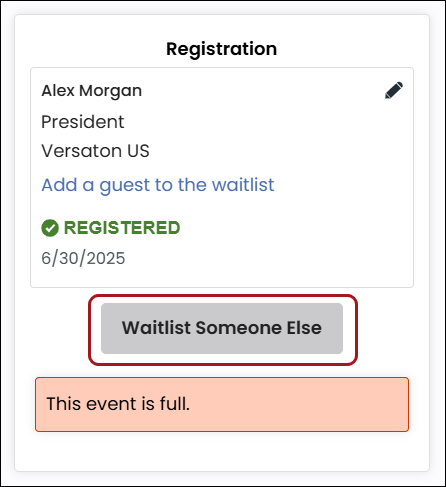Viewport: 446px width, 487px height.
Task: Select the name Alex Morgan
Action: (x=92, y=91)
